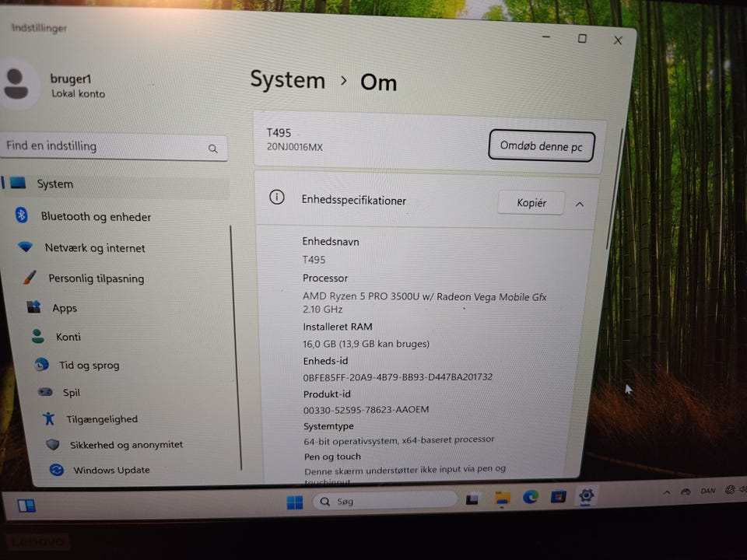Click the taskbar Søg search box
747x560 pixels.
384,500
